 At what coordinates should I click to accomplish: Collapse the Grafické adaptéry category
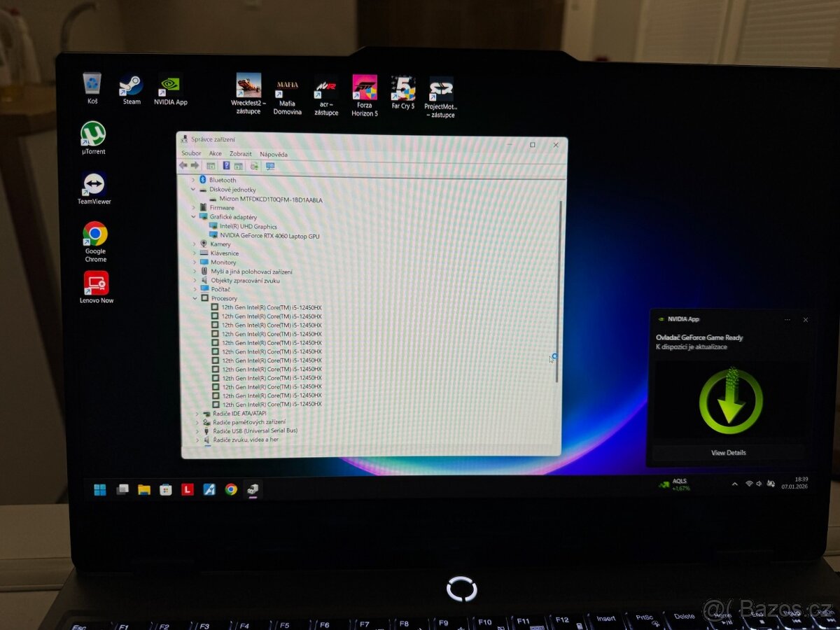(x=194, y=217)
